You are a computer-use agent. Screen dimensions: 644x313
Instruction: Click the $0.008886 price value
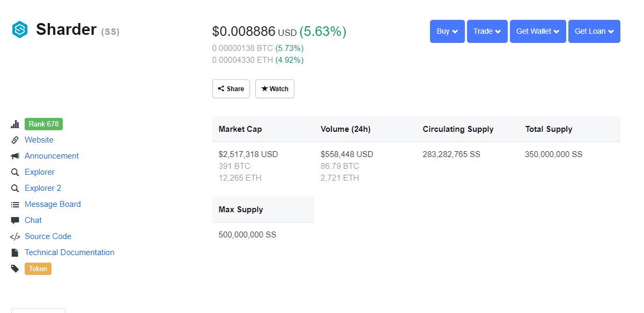(x=244, y=32)
